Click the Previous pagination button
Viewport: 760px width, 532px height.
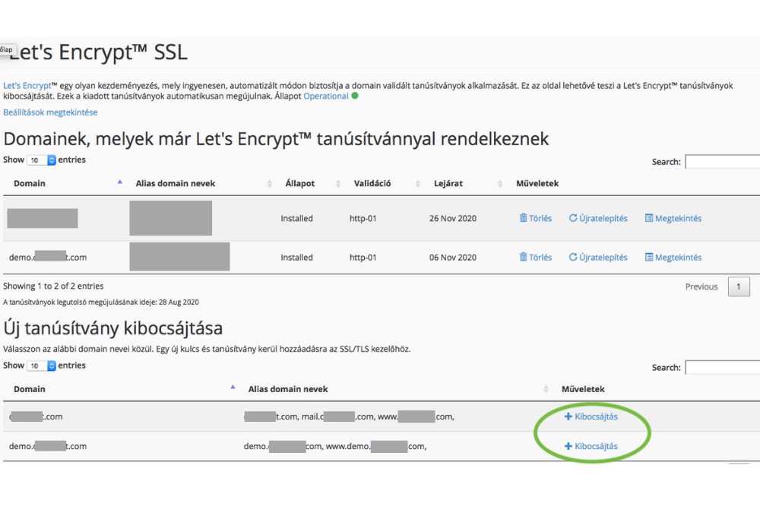click(701, 287)
